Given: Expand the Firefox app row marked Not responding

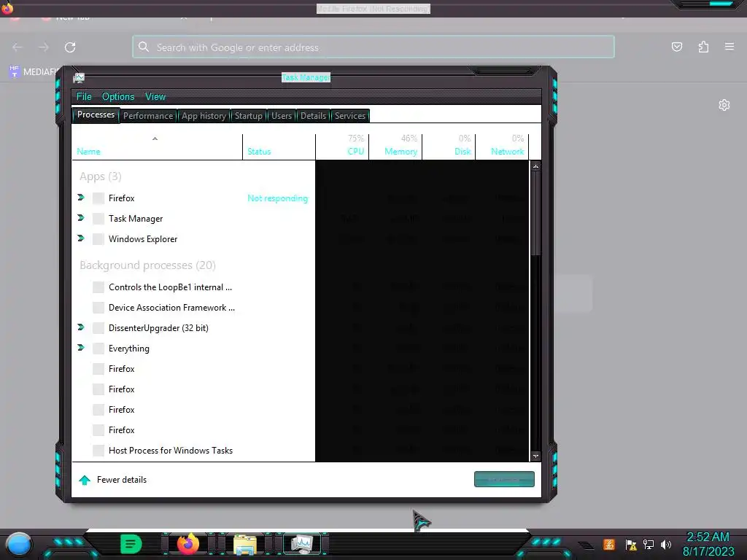Looking at the screenshot, I should click(81, 197).
